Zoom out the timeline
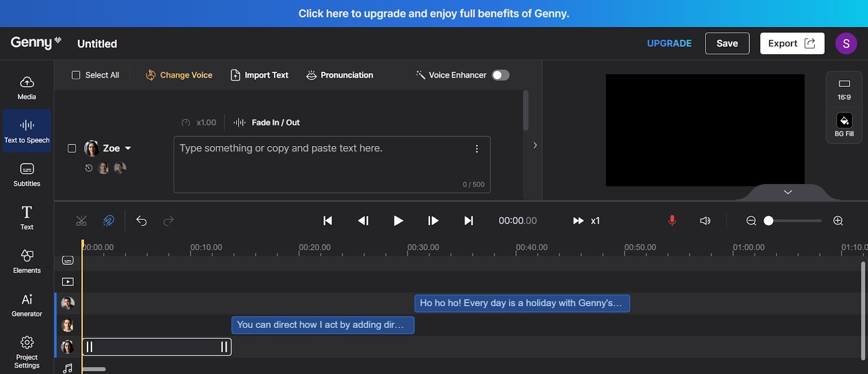Viewport: 868px width, 374px height. 751,221
